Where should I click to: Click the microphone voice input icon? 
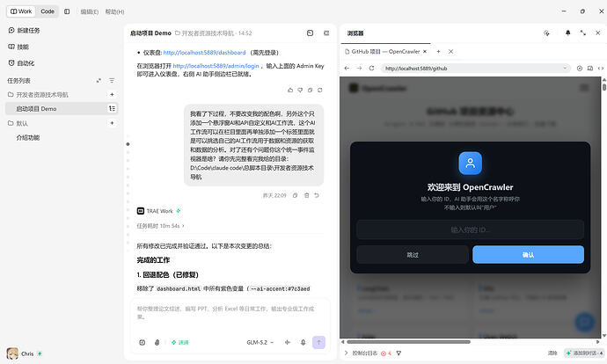click(303, 342)
